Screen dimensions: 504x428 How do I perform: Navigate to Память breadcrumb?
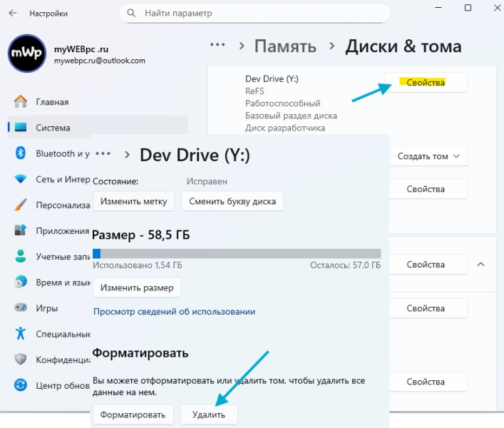(x=285, y=46)
